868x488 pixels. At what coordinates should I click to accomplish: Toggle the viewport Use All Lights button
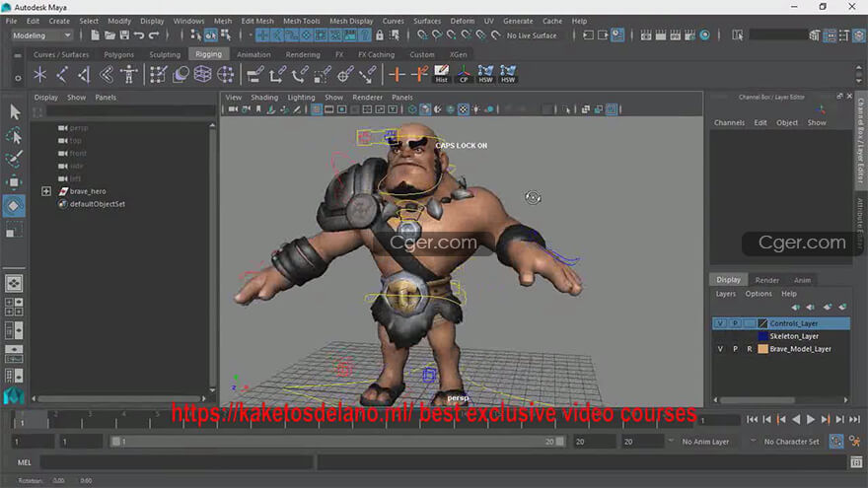coord(476,109)
